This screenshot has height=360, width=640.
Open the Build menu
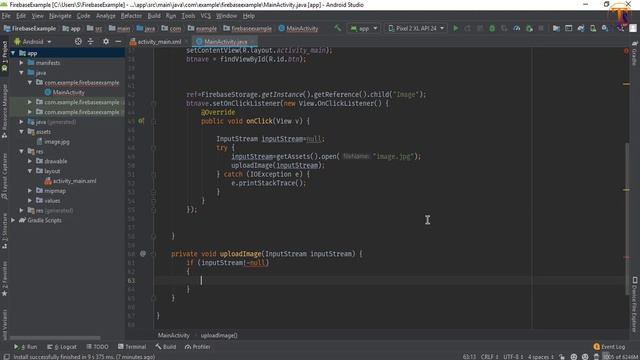(x=154, y=16)
